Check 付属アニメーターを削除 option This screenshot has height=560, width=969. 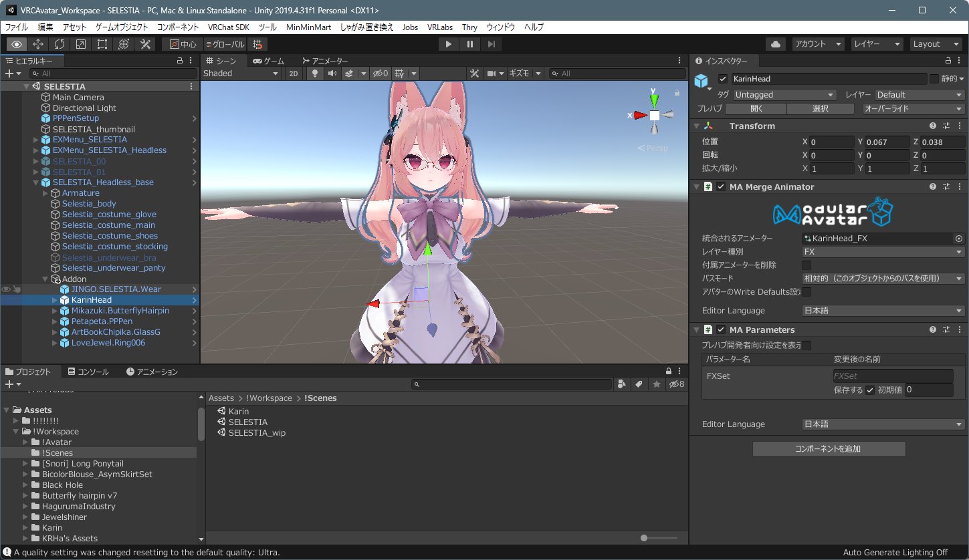(806, 265)
